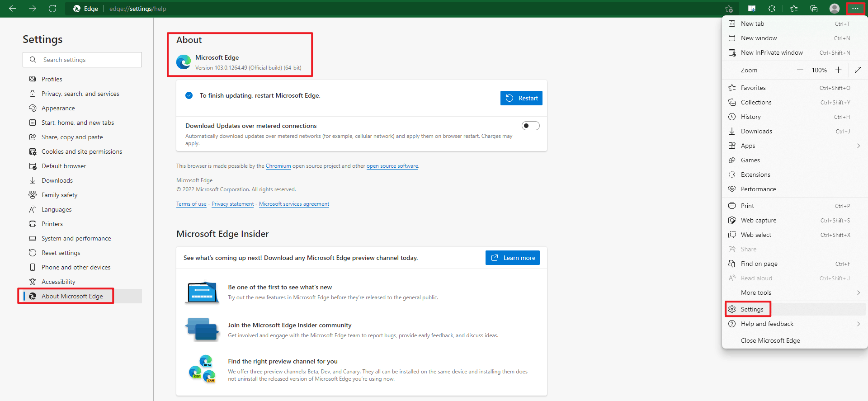This screenshot has height=401, width=868.
Task: Select Close Microsoft Edge menu item
Action: pyautogui.click(x=794, y=340)
